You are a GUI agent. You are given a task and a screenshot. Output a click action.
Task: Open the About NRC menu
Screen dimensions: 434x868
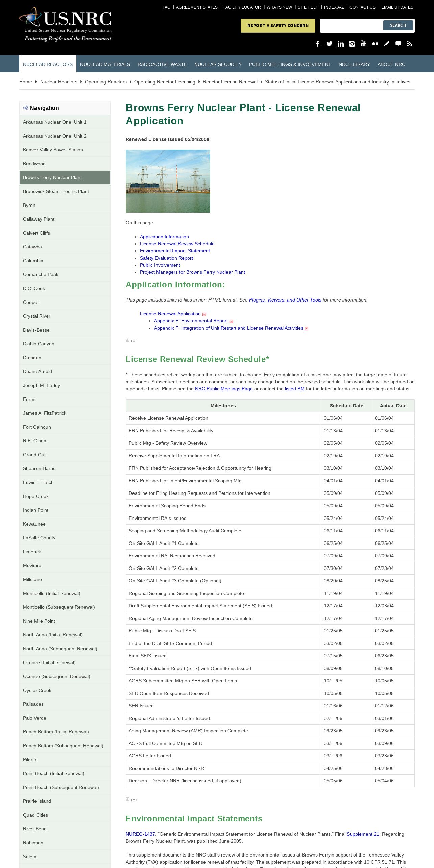[x=391, y=64]
